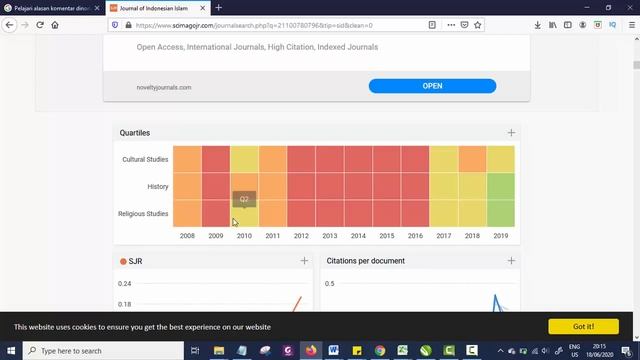Expand the SJR chart with plus
640x360 pixels.
(304, 261)
